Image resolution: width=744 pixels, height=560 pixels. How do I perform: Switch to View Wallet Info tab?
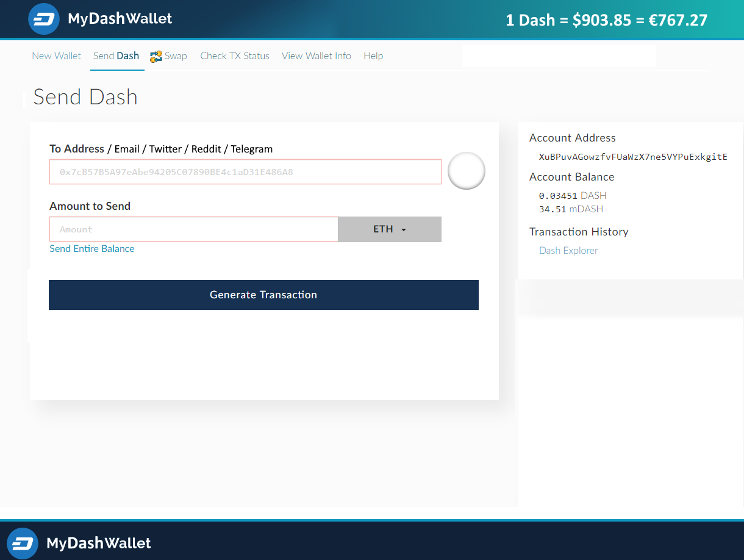coord(317,56)
